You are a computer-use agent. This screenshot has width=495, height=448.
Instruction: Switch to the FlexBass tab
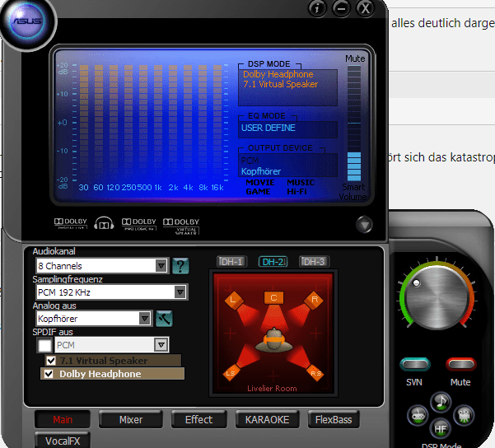tap(334, 419)
